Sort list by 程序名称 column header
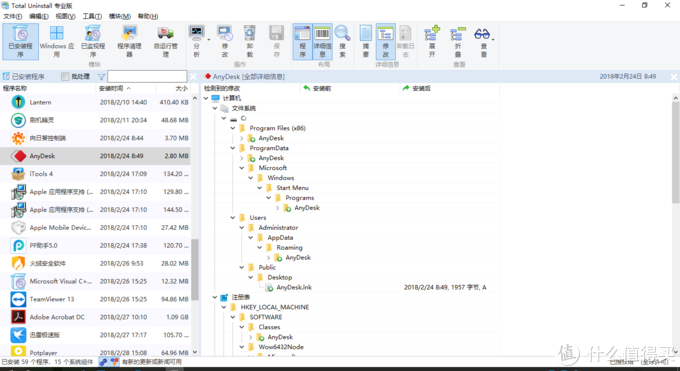The height and width of the screenshot is (371, 680). click(x=48, y=88)
